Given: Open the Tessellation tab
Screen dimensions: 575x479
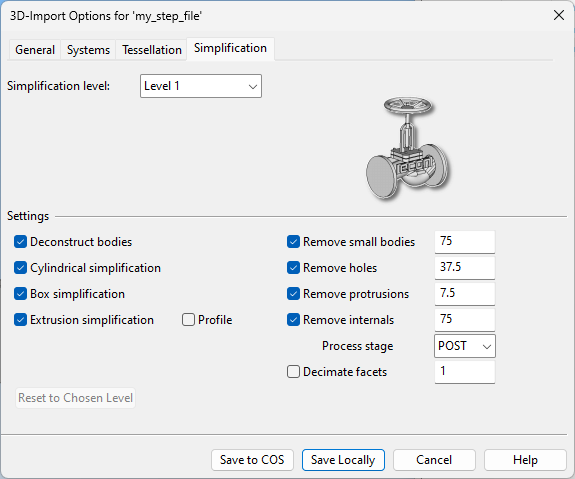Looking at the screenshot, I should click(x=152, y=50).
